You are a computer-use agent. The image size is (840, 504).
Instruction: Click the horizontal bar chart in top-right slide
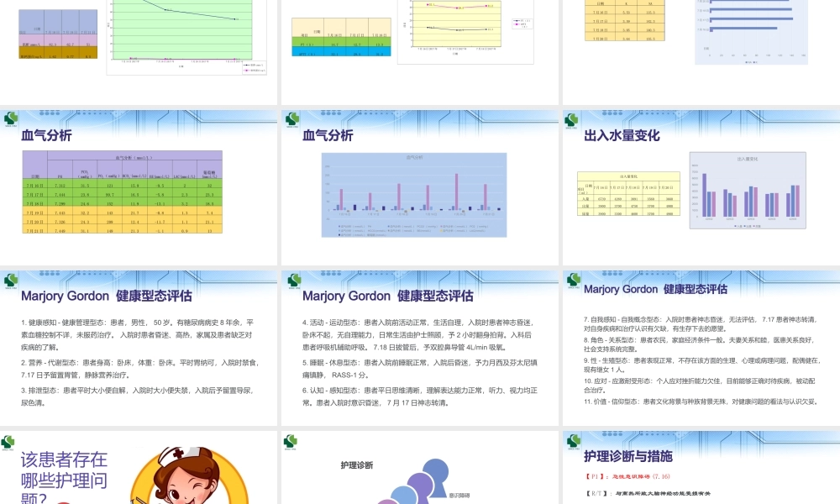752,32
